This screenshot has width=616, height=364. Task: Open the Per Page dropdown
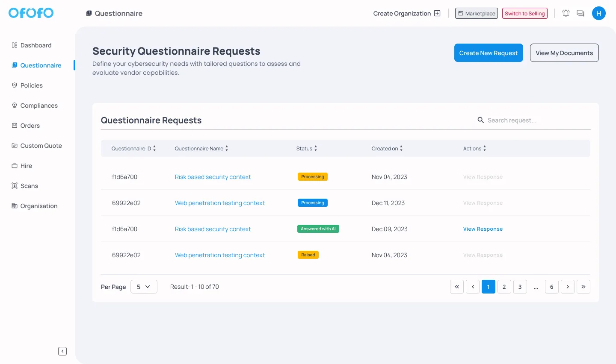click(x=144, y=287)
